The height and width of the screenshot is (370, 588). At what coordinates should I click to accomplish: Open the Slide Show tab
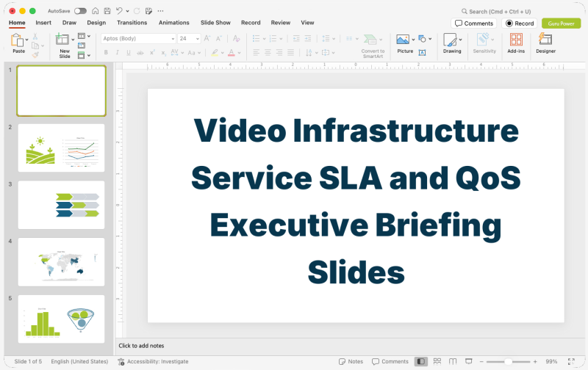[x=215, y=23]
